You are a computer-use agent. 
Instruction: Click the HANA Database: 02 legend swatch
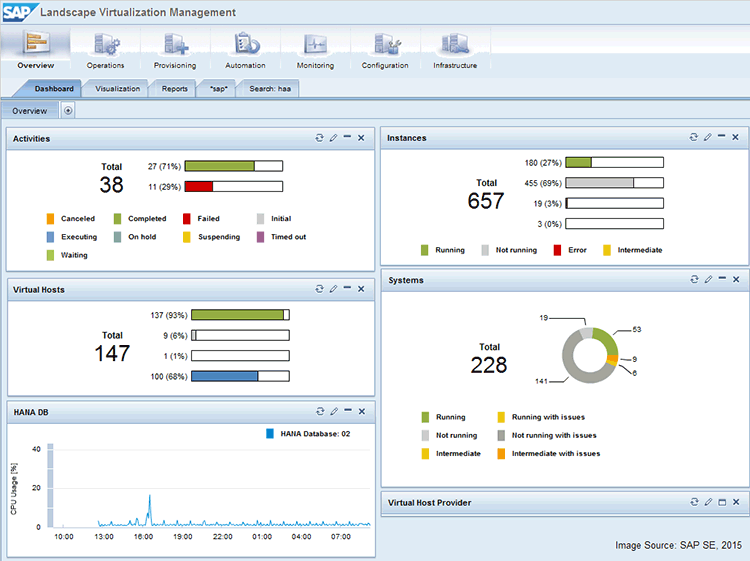270,433
